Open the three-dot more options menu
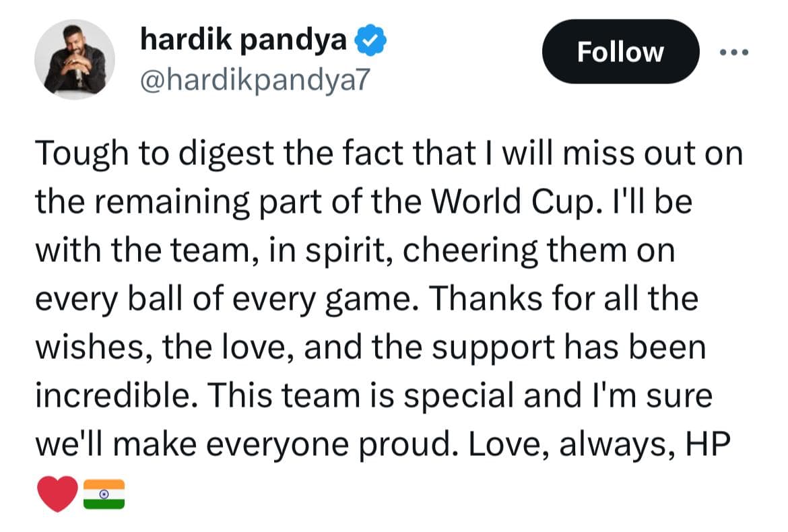Screen dimensions: 788x532 [733, 52]
